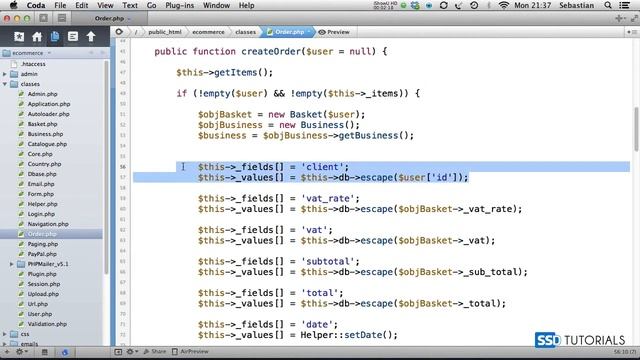Click the Wi-Fi menu bar icon
Image resolution: width=640 pixels, height=360 pixels.
504,5
